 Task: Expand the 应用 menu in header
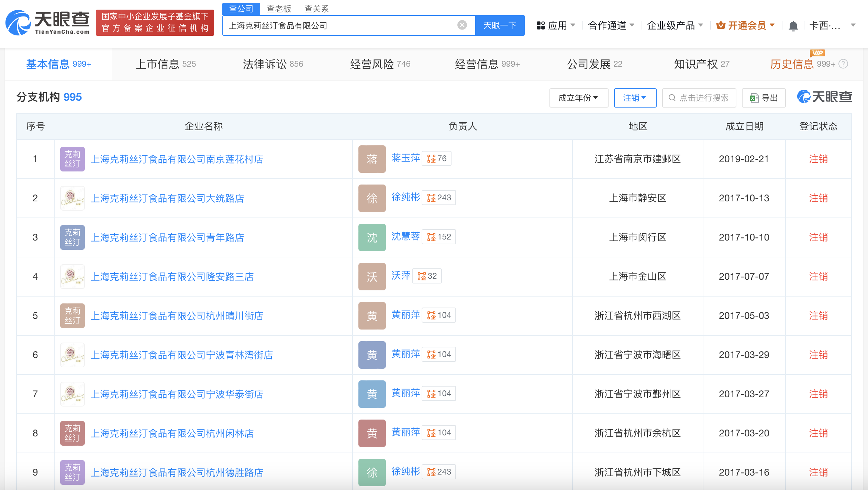click(556, 25)
